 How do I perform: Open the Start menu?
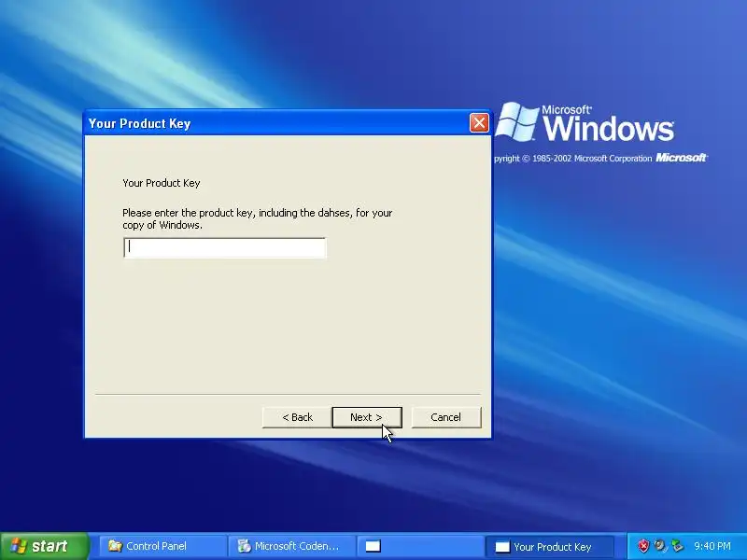[x=44, y=546]
